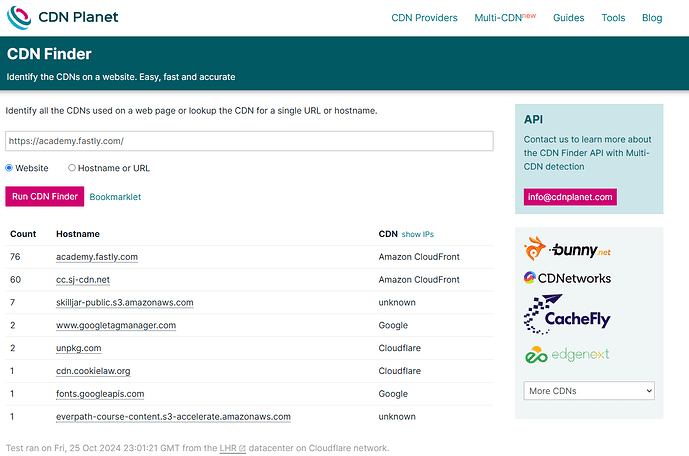Image resolution: width=689 pixels, height=456 pixels.
Task: Click Amazon CloudFront in cc.sj-cdn.net row
Action: [419, 280]
